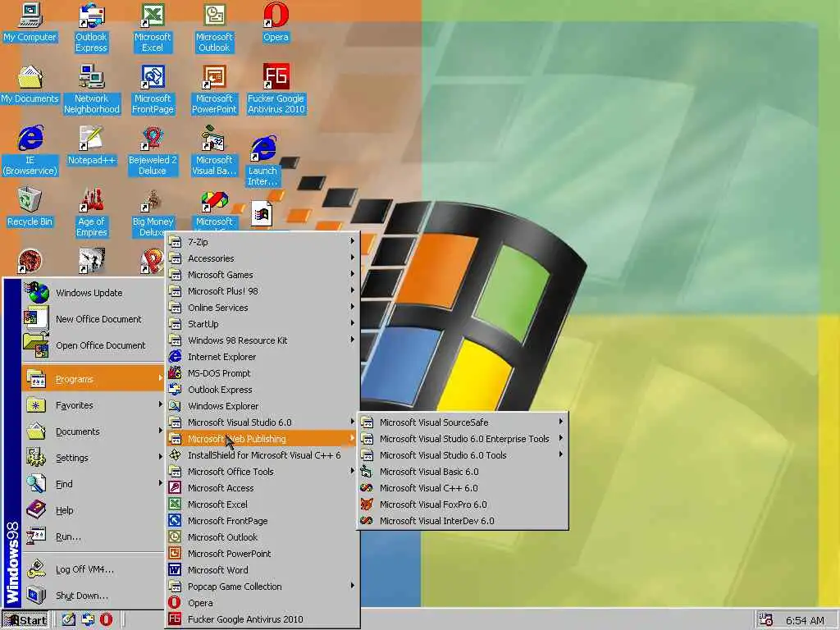Launch MS-DOS Prompt from Programs
The image size is (840, 630).
[262, 373]
